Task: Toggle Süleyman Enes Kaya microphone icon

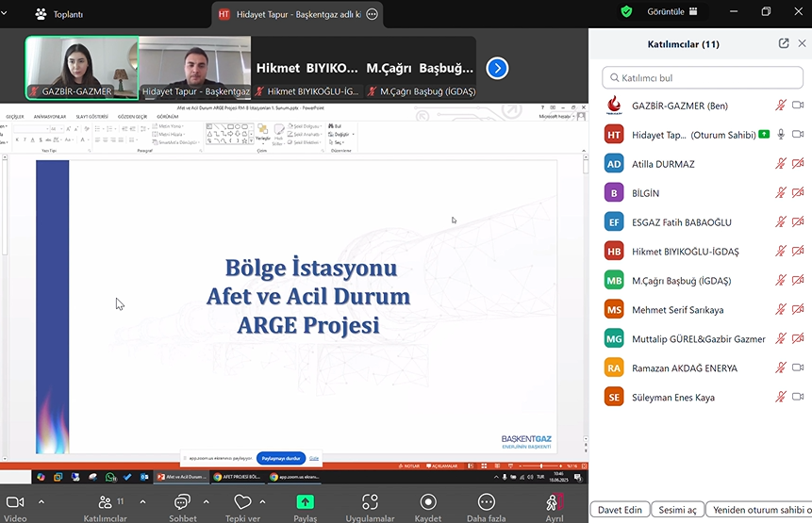Action: 781,397
